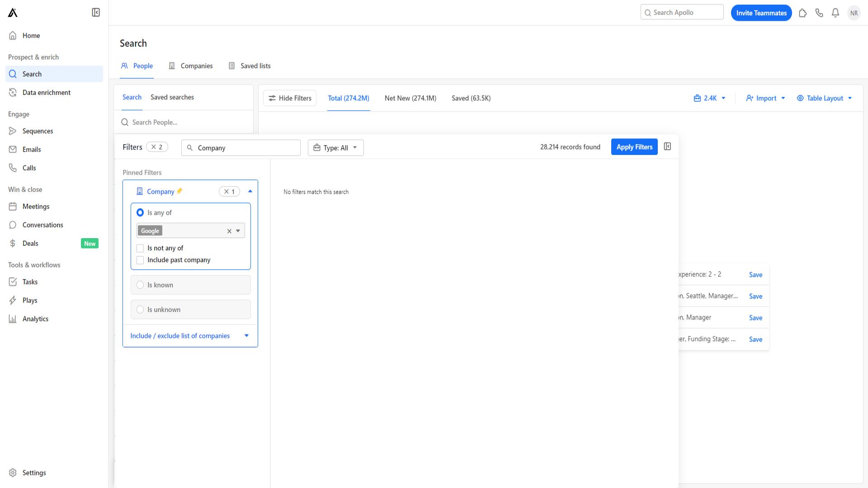This screenshot has height=488, width=868.
Task: Switch to the Saved lists tab
Action: (x=255, y=65)
